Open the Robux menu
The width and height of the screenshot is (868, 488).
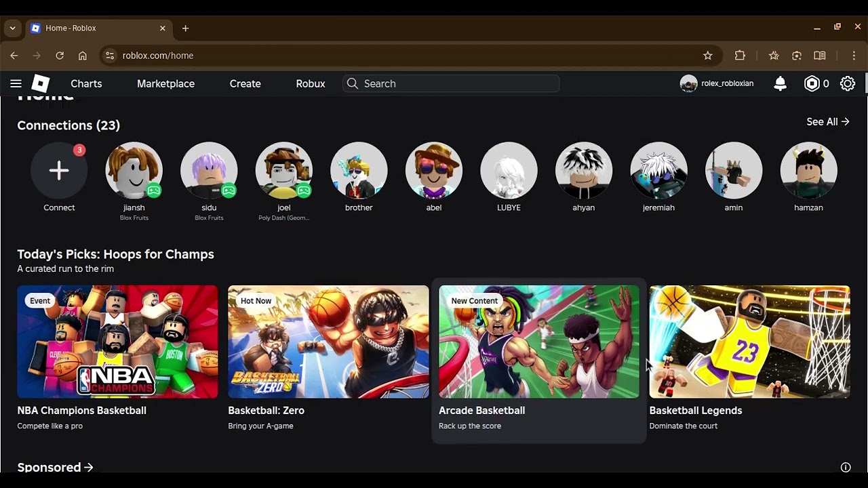coord(311,83)
